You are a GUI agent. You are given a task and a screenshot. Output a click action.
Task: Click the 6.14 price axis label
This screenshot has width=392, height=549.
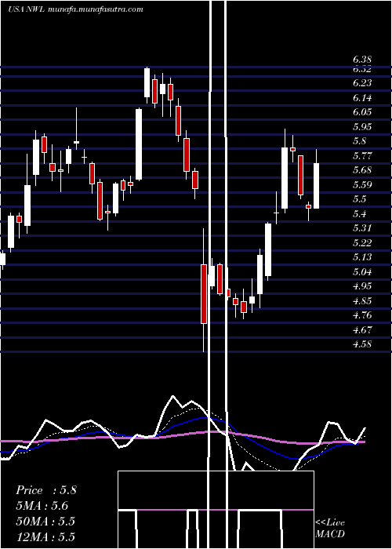tap(362, 98)
